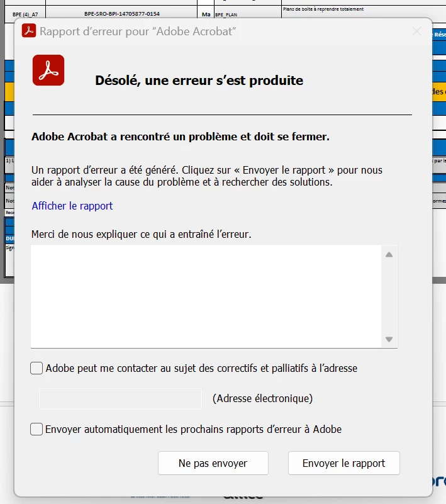Image resolution: width=446 pixels, height=504 pixels.
Task: Select 'BPE-SRO-BPI-14705877-0154' cell in background document
Action: (122, 14)
